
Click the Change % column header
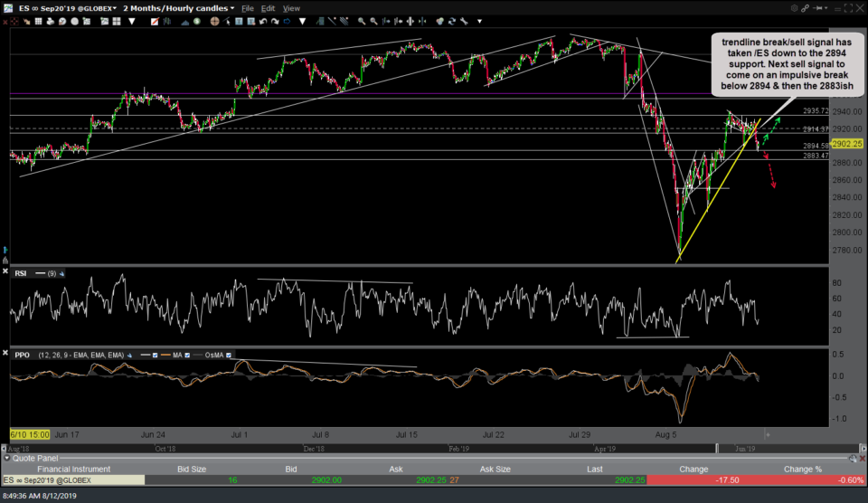click(803, 470)
